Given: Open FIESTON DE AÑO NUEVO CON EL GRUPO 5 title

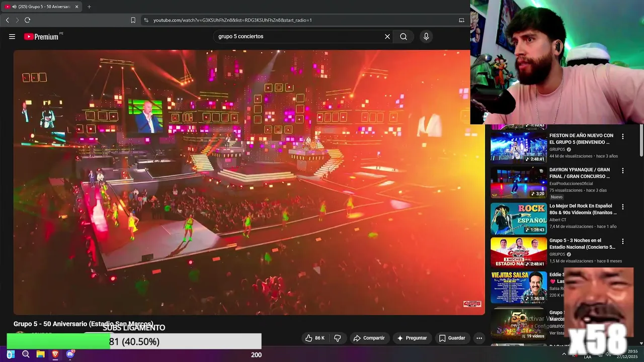Looking at the screenshot, I should pyautogui.click(x=581, y=139).
